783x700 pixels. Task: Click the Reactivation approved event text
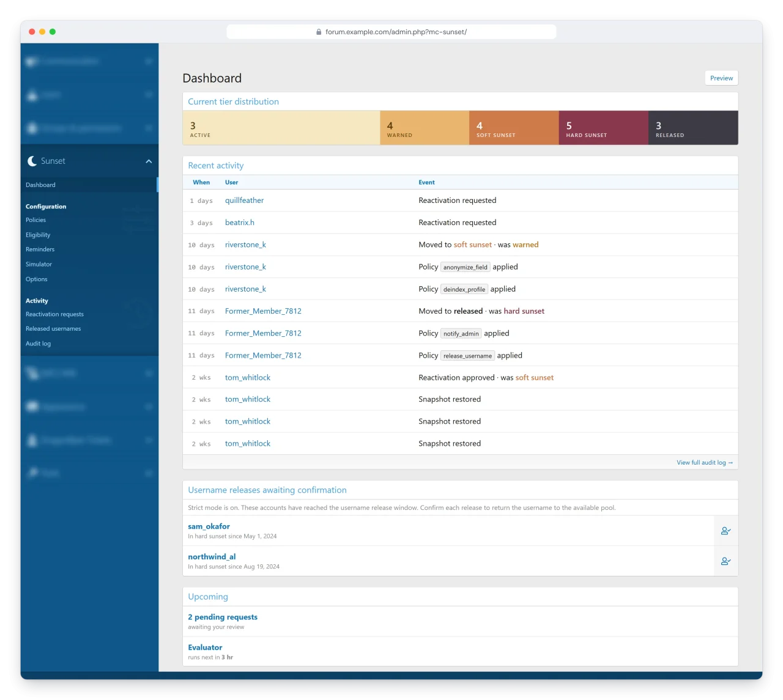tap(456, 378)
